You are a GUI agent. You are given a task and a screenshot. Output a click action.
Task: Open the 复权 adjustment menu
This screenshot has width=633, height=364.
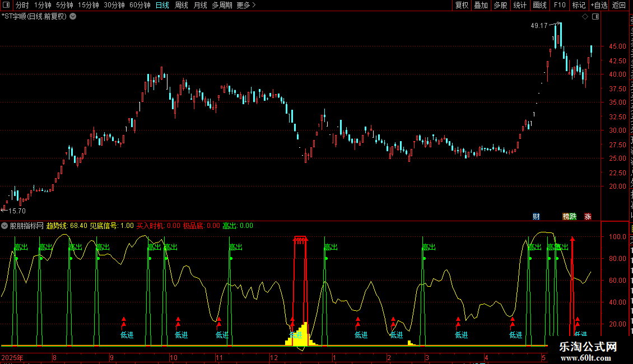pyautogui.click(x=462, y=5)
